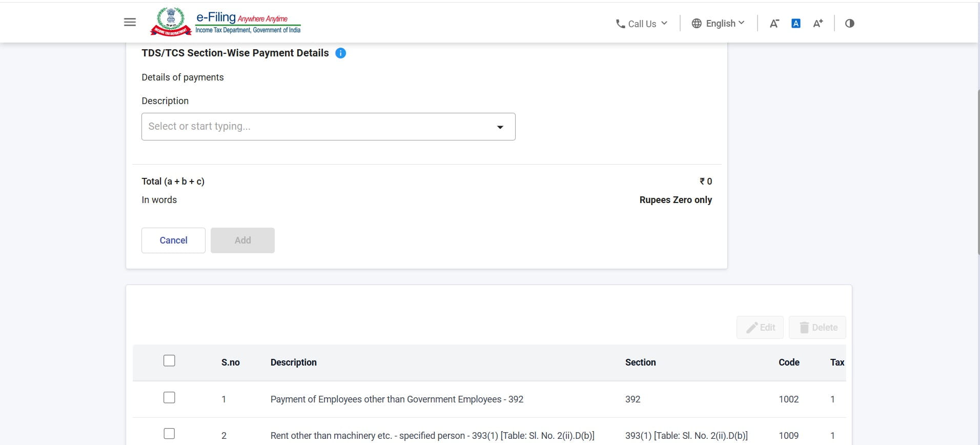Screen dimensions: 980x445
Task: Click the Description column header
Action: click(293, 362)
